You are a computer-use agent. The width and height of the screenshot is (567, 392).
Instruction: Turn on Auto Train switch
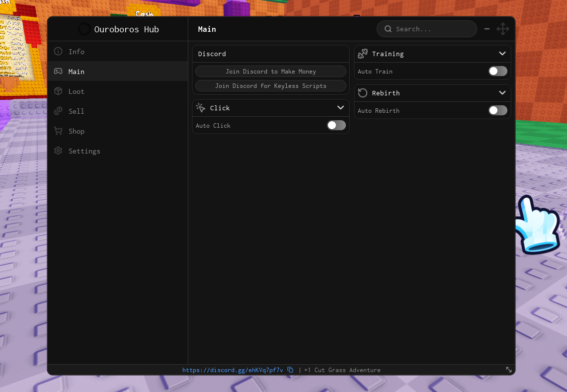(498, 71)
